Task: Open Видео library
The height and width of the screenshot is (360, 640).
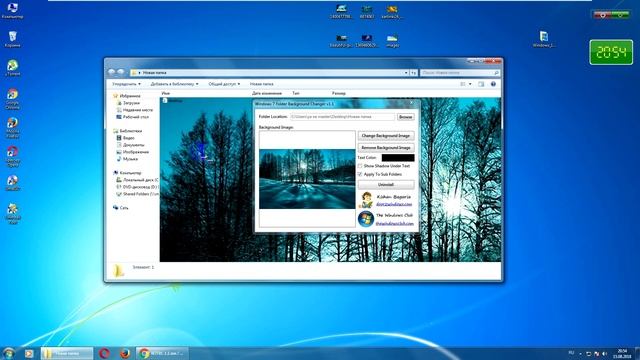Action: (126, 138)
